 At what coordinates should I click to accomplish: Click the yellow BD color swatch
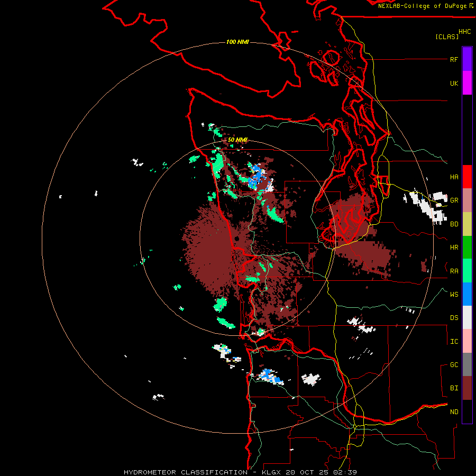[x=467, y=224]
